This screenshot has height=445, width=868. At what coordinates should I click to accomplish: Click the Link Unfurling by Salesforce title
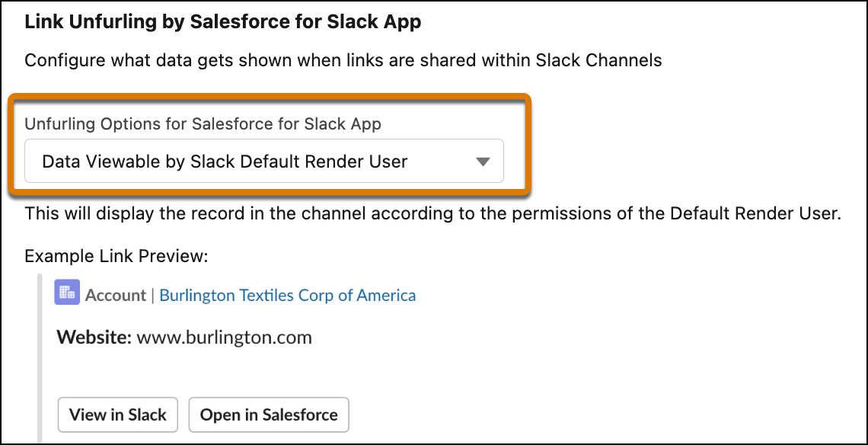[x=222, y=21]
